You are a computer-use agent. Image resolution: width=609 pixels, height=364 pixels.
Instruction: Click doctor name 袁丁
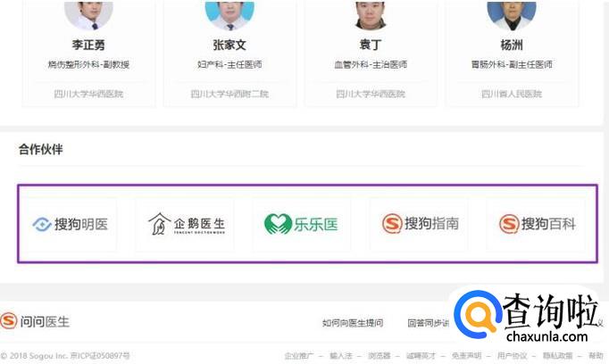pos(371,45)
